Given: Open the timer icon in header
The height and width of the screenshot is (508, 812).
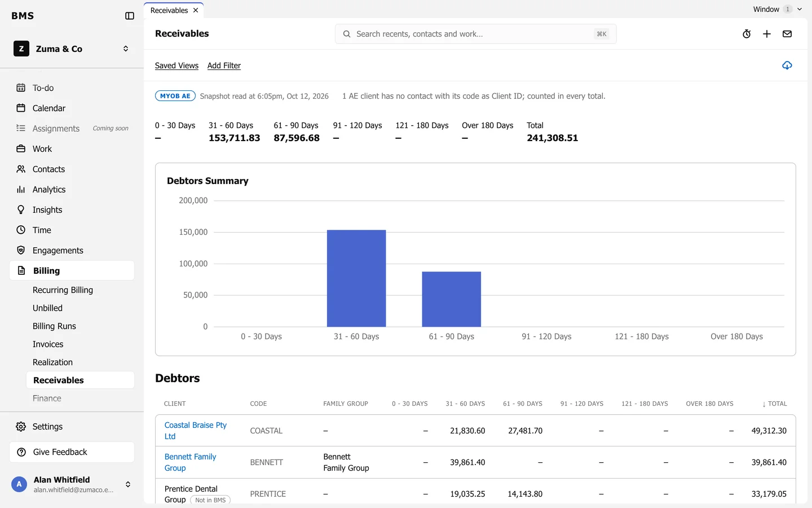Looking at the screenshot, I should 747,34.
